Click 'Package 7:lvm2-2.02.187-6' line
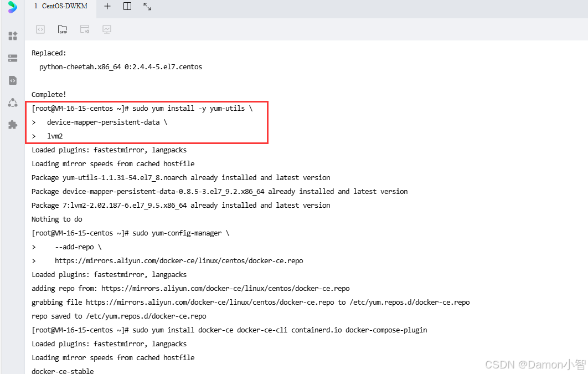The width and height of the screenshot is (588, 374). click(x=180, y=205)
